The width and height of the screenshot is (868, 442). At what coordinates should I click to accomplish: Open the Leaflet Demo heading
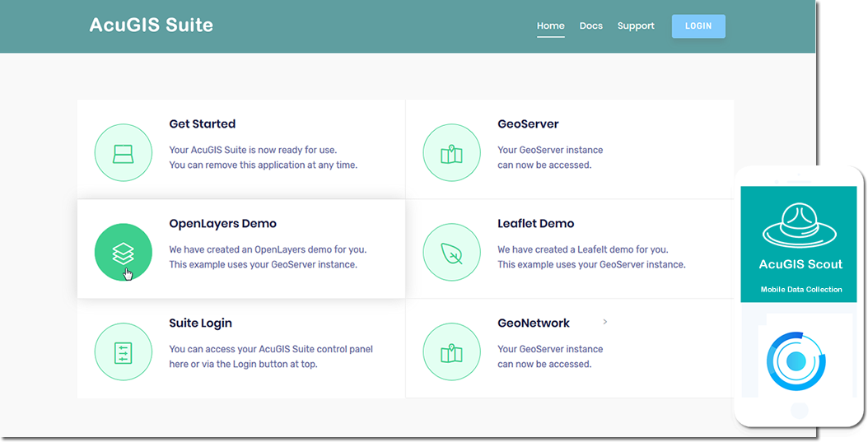(535, 224)
